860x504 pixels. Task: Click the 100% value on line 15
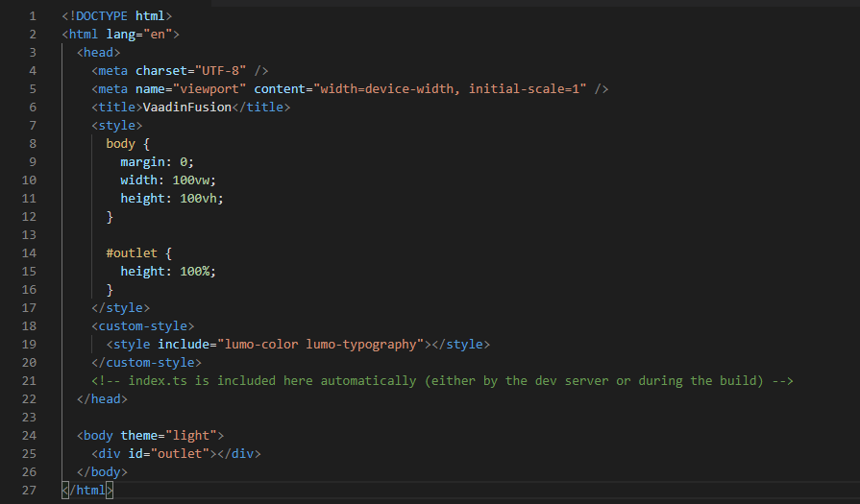[195, 271]
